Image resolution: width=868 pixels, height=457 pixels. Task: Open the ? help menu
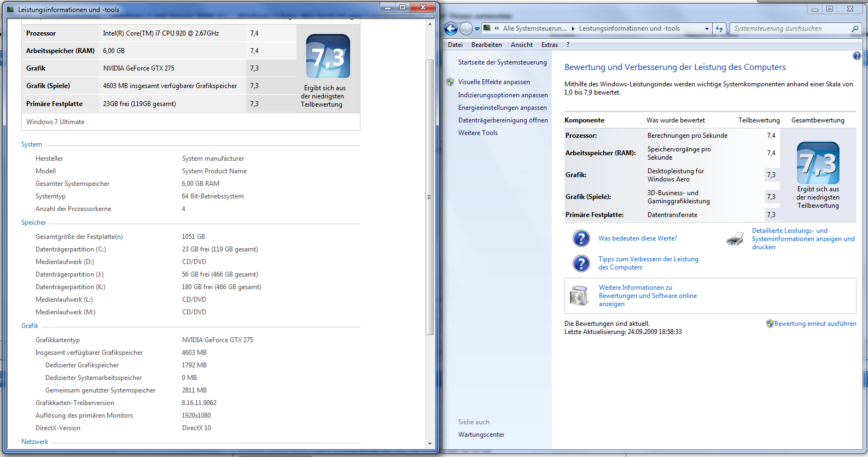pos(568,45)
